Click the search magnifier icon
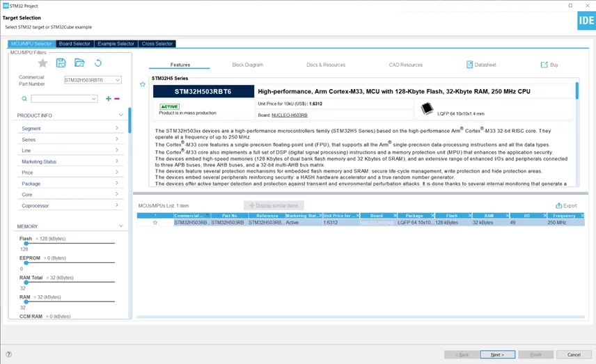596x364 pixels. 24,99
